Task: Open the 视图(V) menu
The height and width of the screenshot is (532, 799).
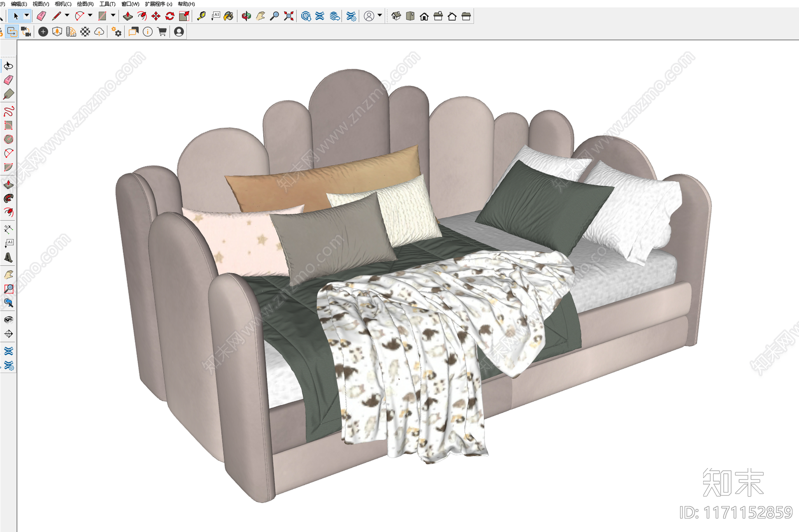Action: click(41, 4)
